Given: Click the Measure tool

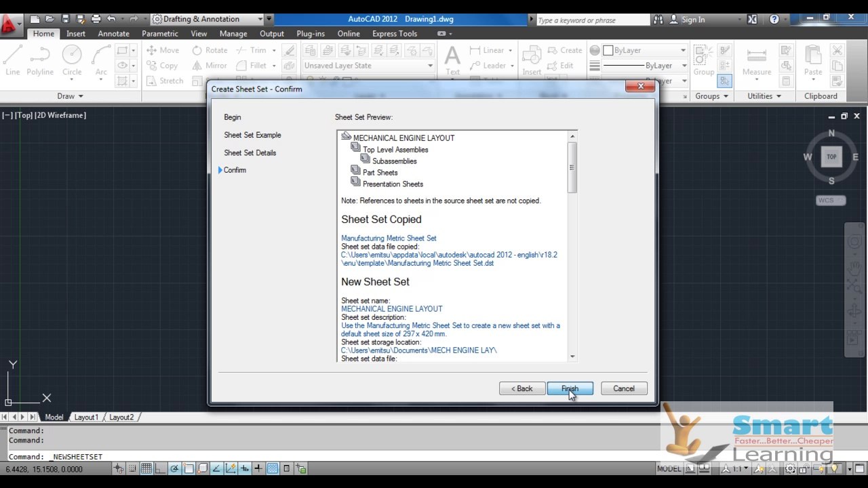Looking at the screenshot, I should [x=757, y=61].
